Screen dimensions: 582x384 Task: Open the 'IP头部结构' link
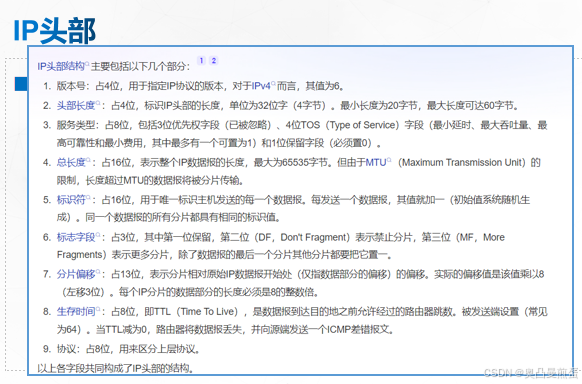61,66
